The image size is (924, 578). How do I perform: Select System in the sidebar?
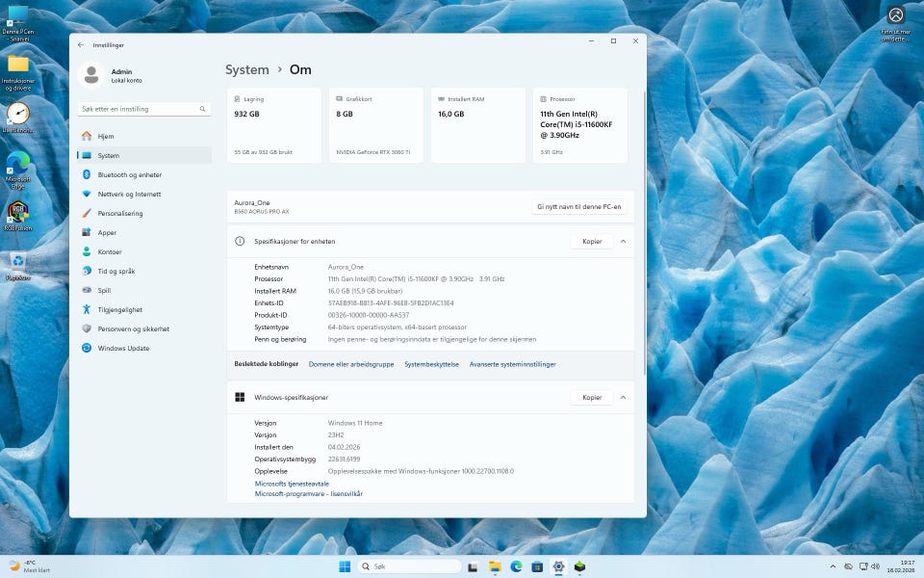[143, 156]
